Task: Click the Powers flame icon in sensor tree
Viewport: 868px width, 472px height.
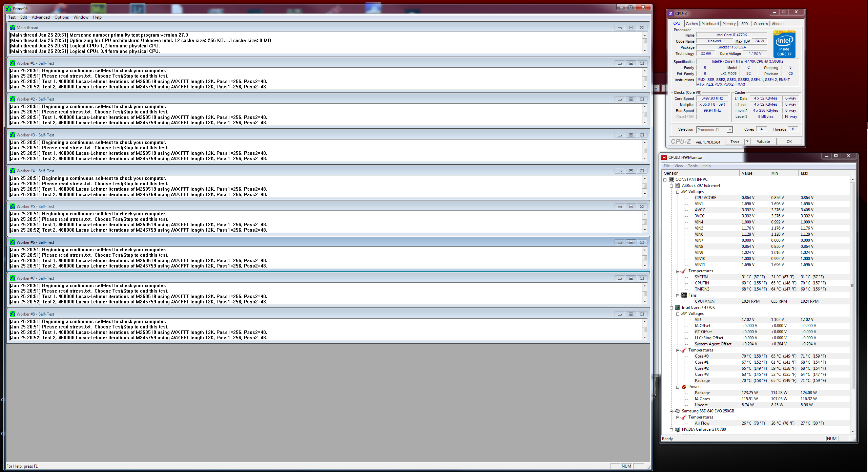Action: coord(684,387)
